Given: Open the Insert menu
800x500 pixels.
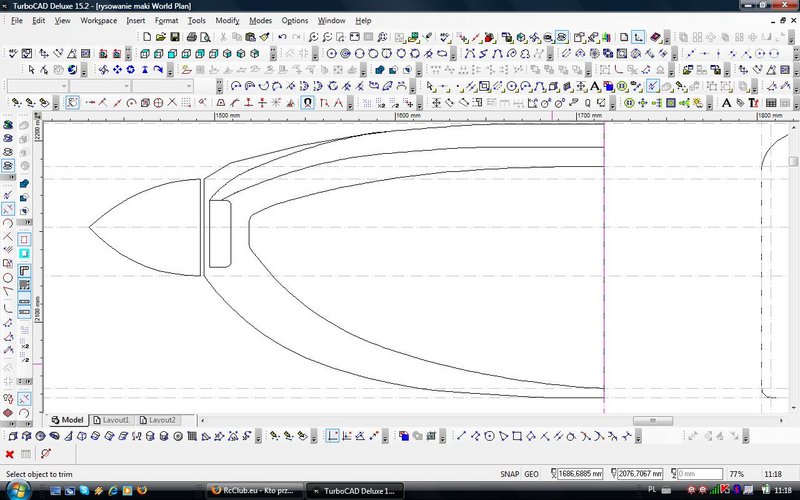Looking at the screenshot, I should coord(136,20).
